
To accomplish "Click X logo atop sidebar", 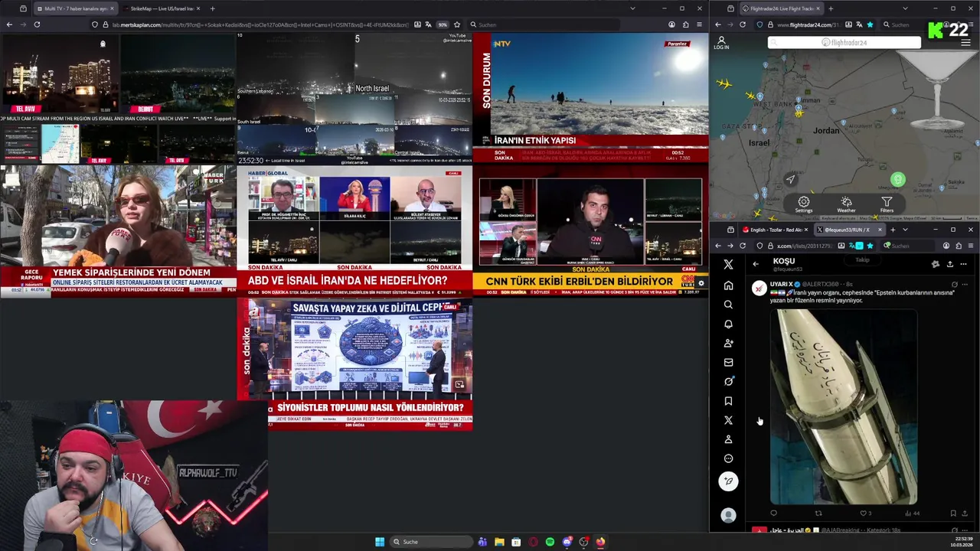I will [x=728, y=264].
